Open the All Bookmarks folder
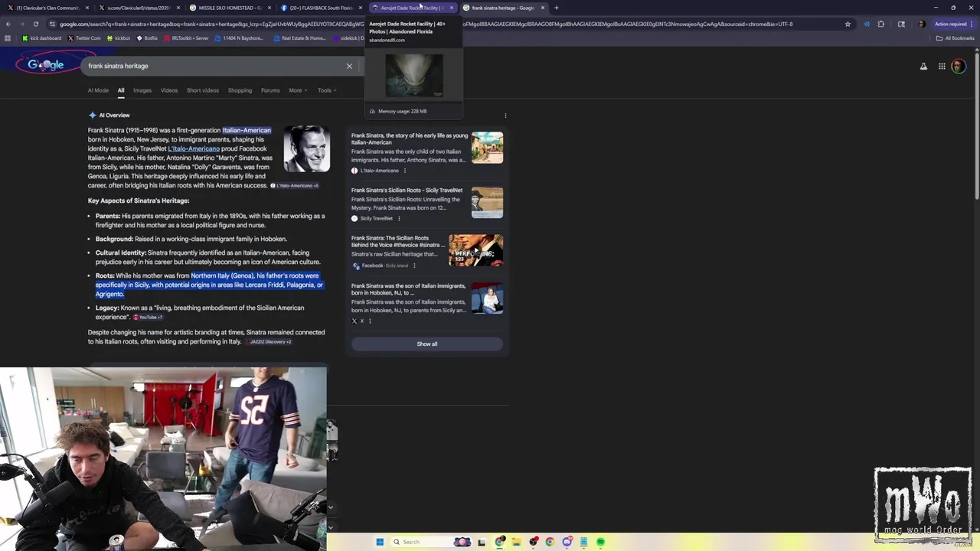This screenshot has width=980, height=551. point(955,37)
